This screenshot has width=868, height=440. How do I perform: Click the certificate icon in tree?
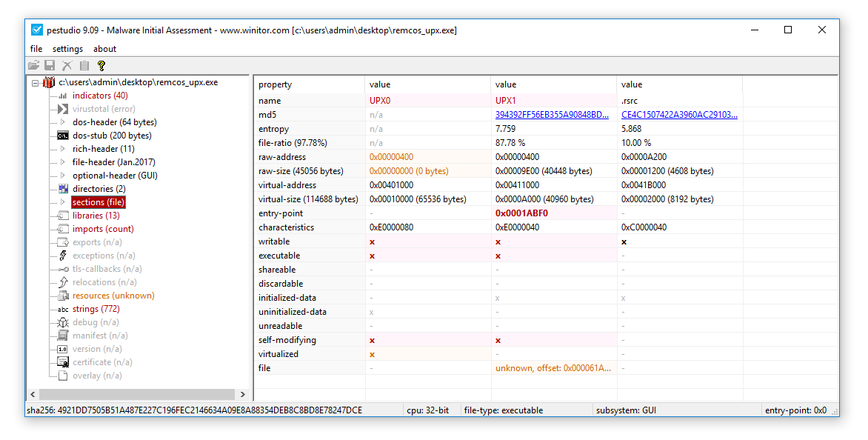click(x=63, y=362)
